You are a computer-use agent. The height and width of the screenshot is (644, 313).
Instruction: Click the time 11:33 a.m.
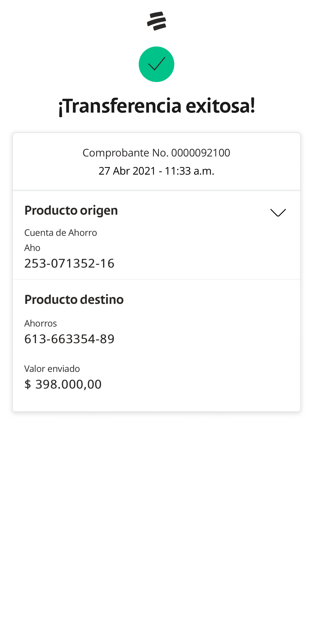click(189, 171)
